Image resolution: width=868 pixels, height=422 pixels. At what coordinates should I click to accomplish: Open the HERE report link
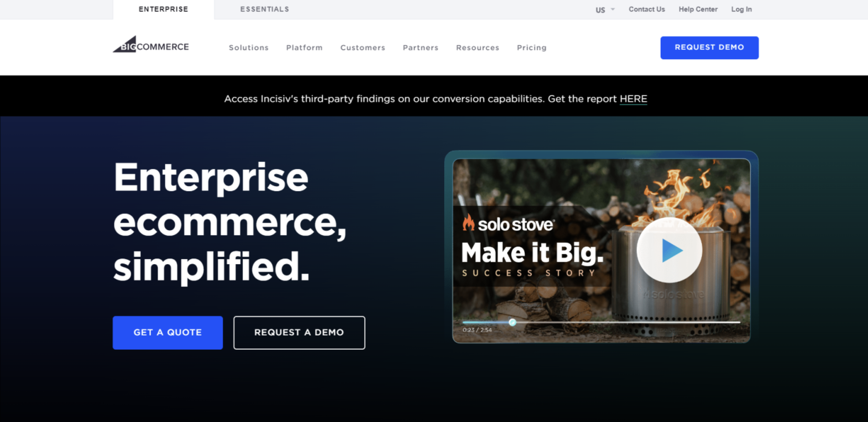tap(633, 99)
